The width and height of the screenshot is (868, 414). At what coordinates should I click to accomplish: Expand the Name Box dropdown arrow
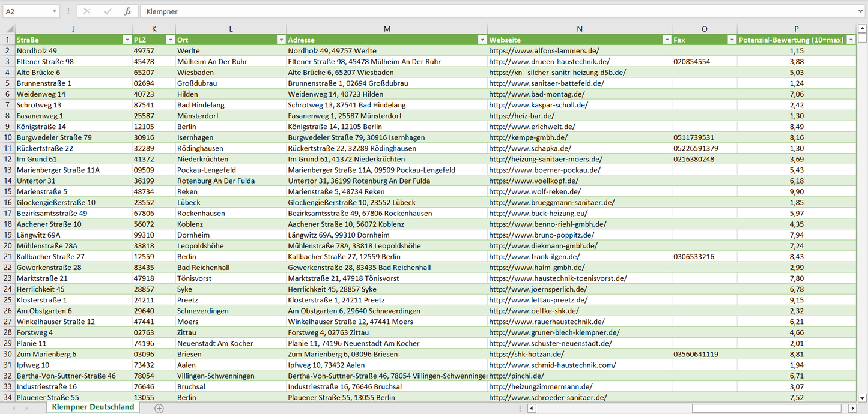[x=55, y=11]
